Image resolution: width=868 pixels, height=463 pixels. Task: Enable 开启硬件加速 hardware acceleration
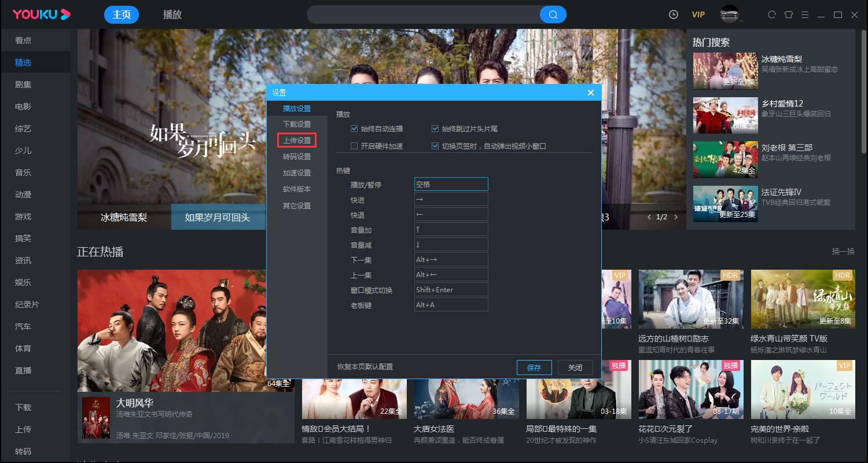tap(354, 145)
